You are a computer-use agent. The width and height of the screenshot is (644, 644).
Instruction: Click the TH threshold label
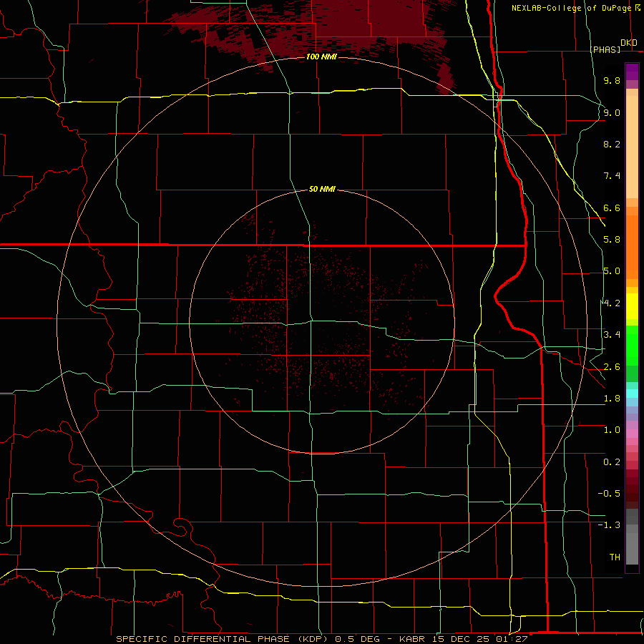[x=615, y=557]
